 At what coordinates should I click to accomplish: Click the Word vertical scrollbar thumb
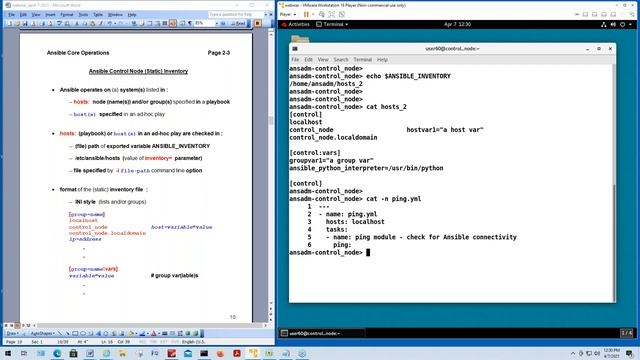click(x=271, y=120)
